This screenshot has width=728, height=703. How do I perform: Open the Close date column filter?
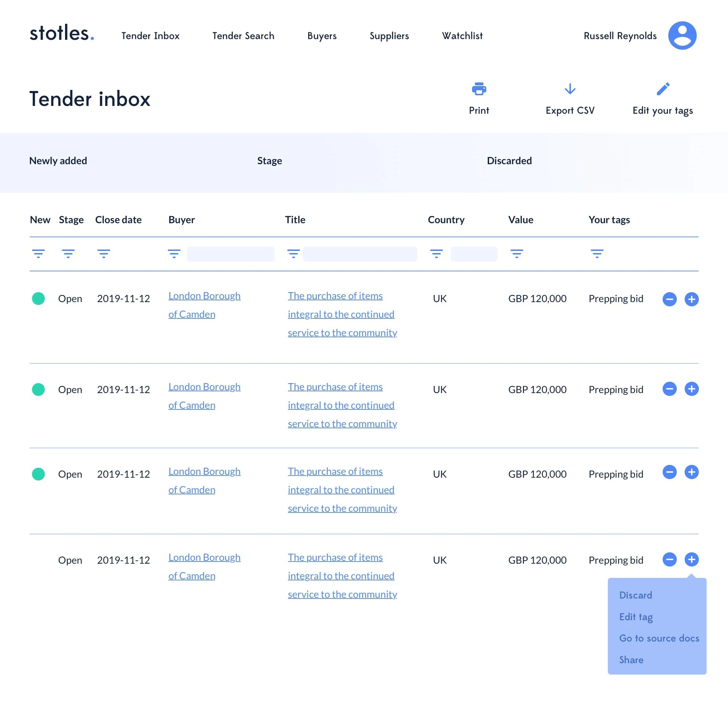[104, 254]
